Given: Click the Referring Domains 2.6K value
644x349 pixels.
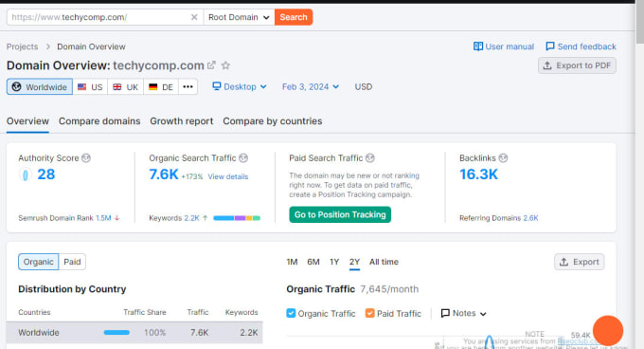Looking at the screenshot, I should 530,218.
